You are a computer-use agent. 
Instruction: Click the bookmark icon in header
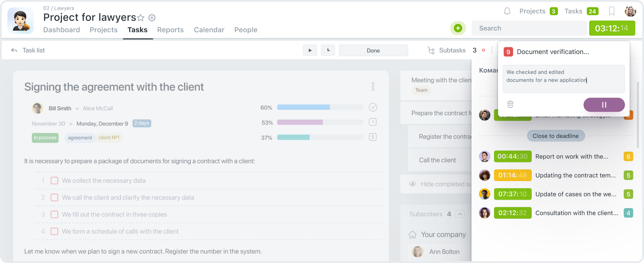pyautogui.click(x=612, y=11)
